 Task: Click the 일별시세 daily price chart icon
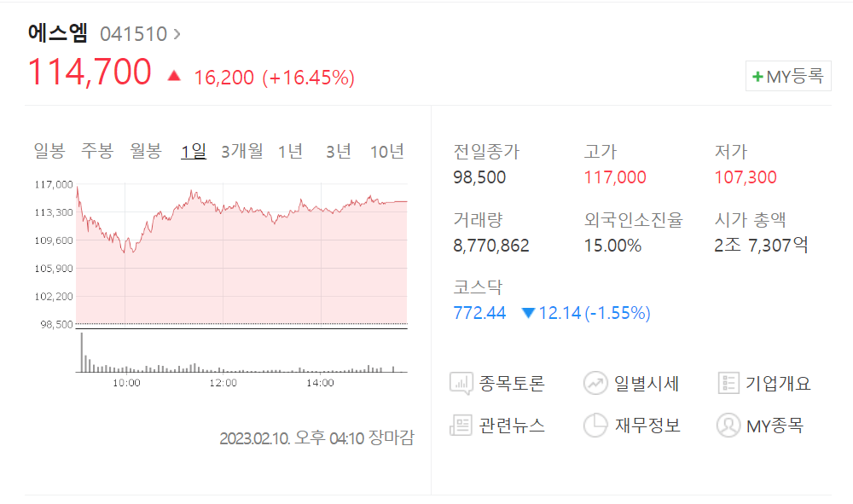[x=595, y=384]
